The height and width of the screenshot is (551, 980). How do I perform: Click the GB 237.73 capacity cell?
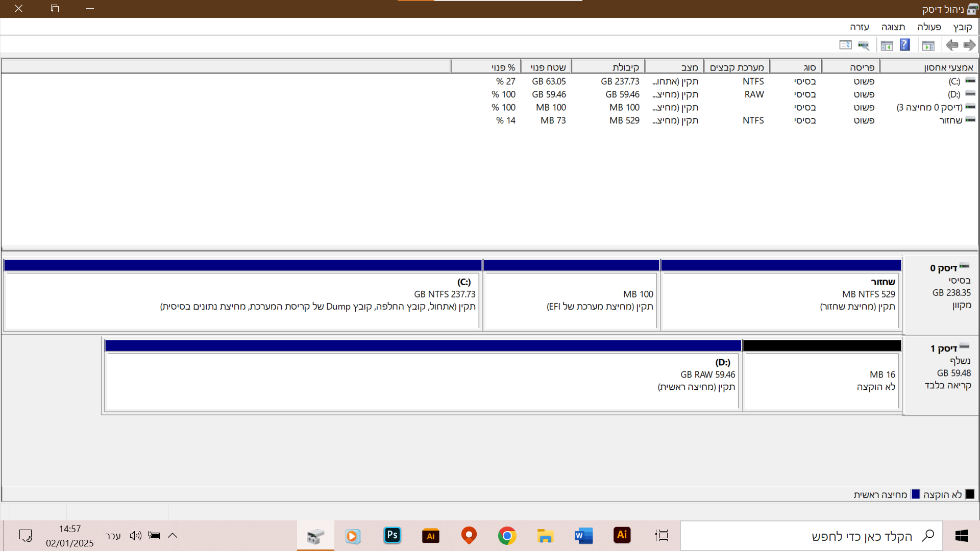point(620,81)
